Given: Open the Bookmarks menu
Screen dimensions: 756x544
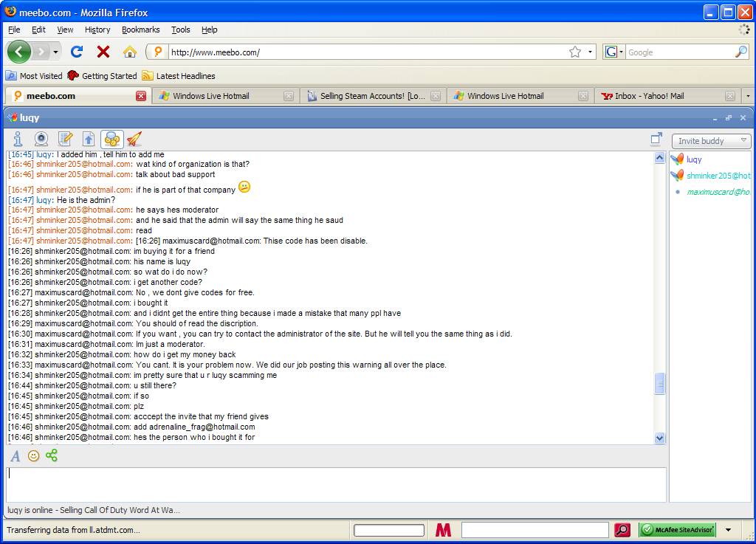Looking at the screenshot, I should pos(141,30).
